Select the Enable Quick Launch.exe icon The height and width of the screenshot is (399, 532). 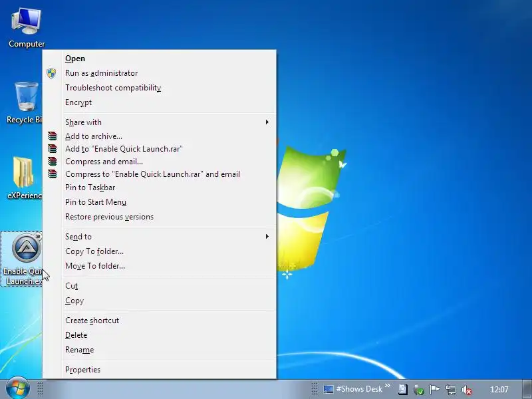23,259
